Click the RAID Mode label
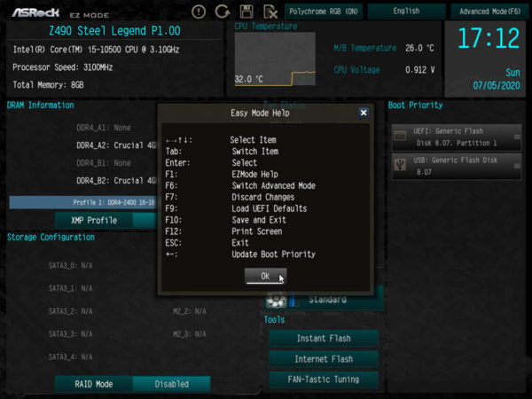Image resolution: width=532 pixels, height=399 pixels. click(94, 384)
